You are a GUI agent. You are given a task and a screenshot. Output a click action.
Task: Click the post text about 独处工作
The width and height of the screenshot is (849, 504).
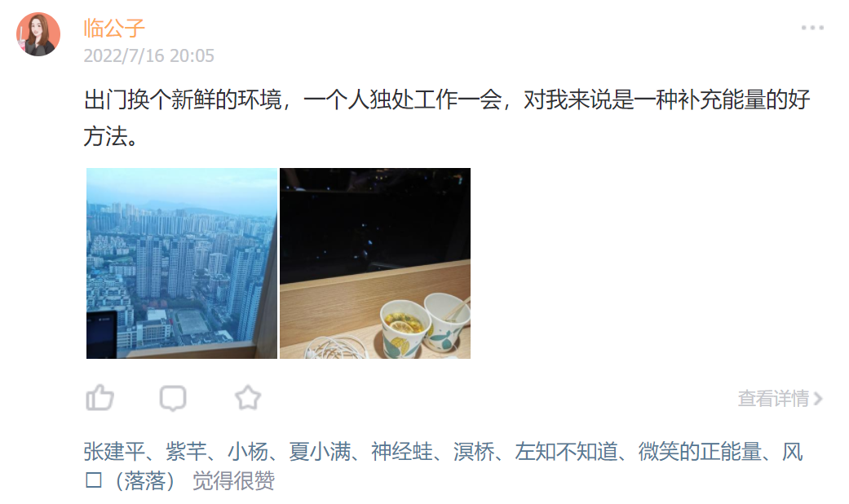click(447, 118)
